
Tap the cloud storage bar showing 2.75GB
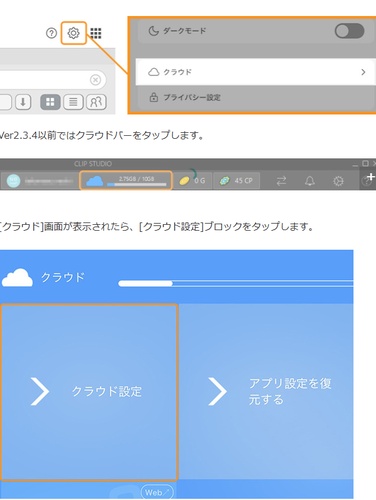pos(126,181)
